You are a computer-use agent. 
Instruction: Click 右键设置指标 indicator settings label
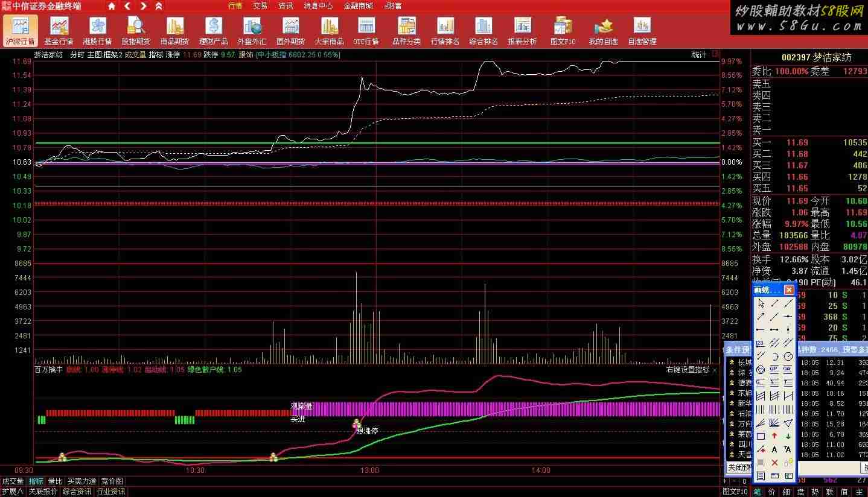coord(688,370)
